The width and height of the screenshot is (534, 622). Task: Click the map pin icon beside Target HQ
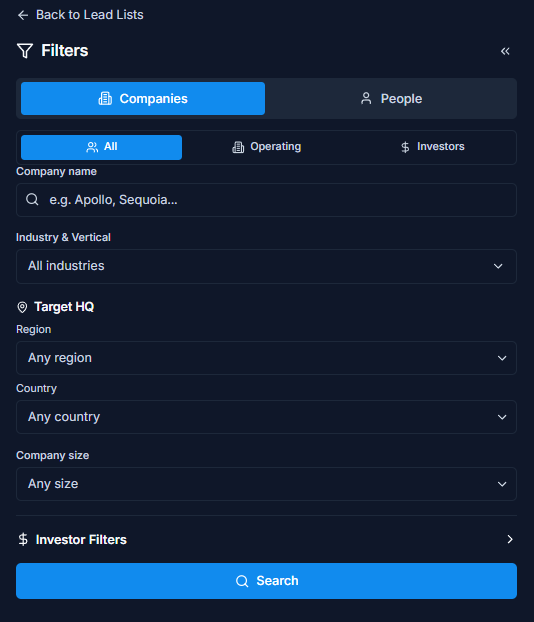[x=22, y=307]
